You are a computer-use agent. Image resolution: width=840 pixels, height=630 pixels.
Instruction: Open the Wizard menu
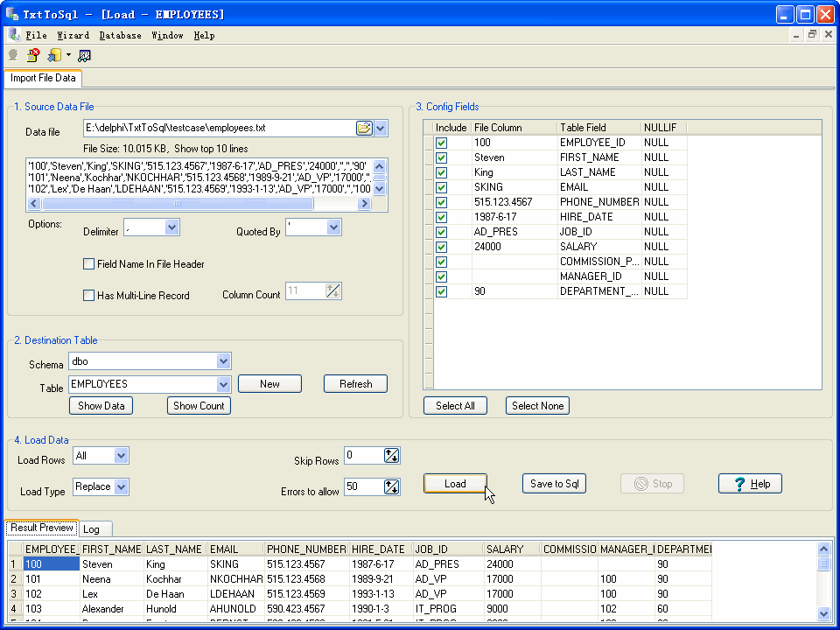73,35
